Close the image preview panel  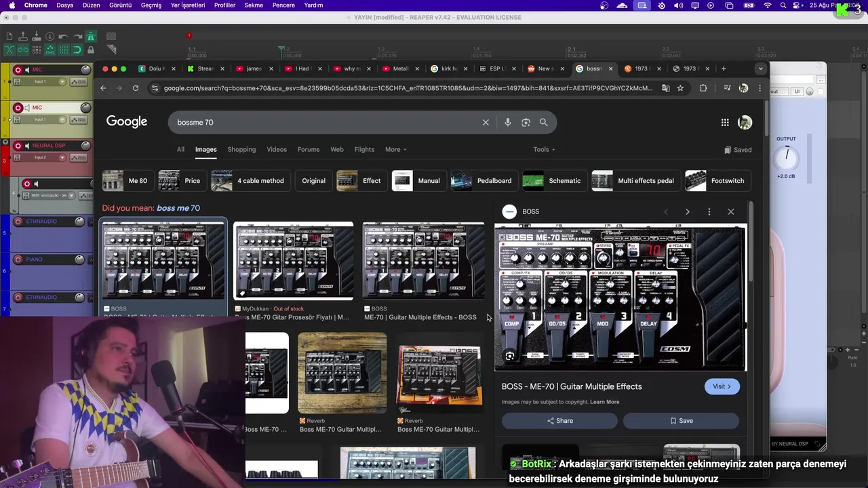[x=730, y=211]
